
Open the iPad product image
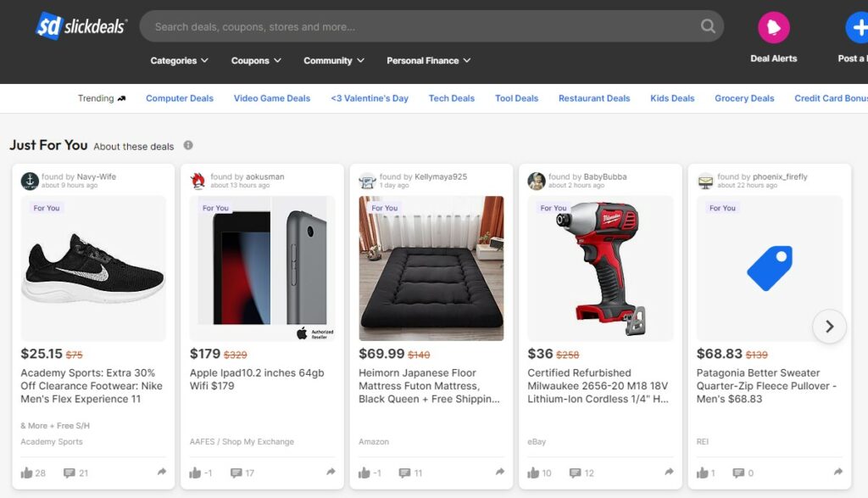(x=263, y=268)
